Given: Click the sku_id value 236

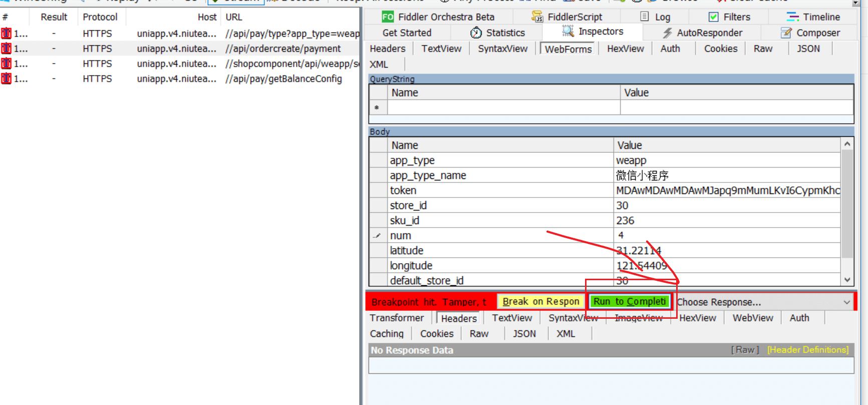Looking at the screenshot, I should 727,221.
